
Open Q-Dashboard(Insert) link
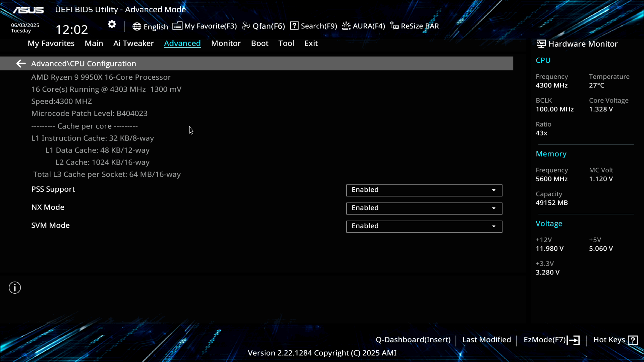click(413, 340)
